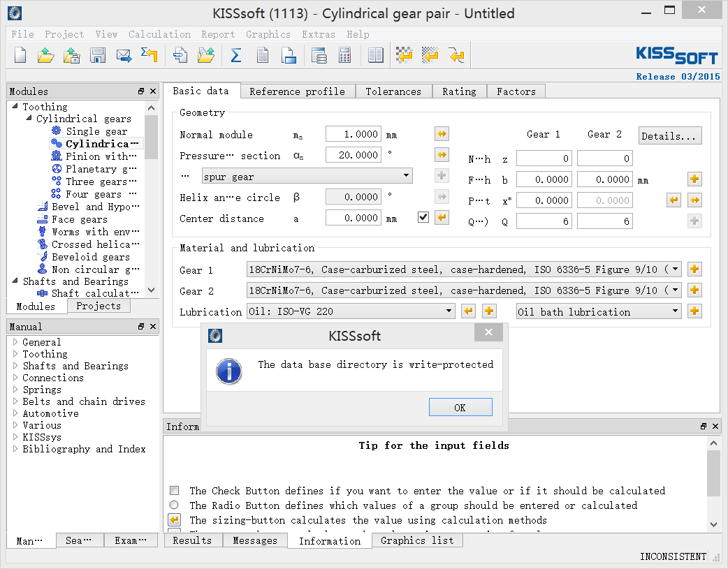728x569 pixels.
Task: Expand Springs in Manual panel
Action: click(x=15, y=390)
